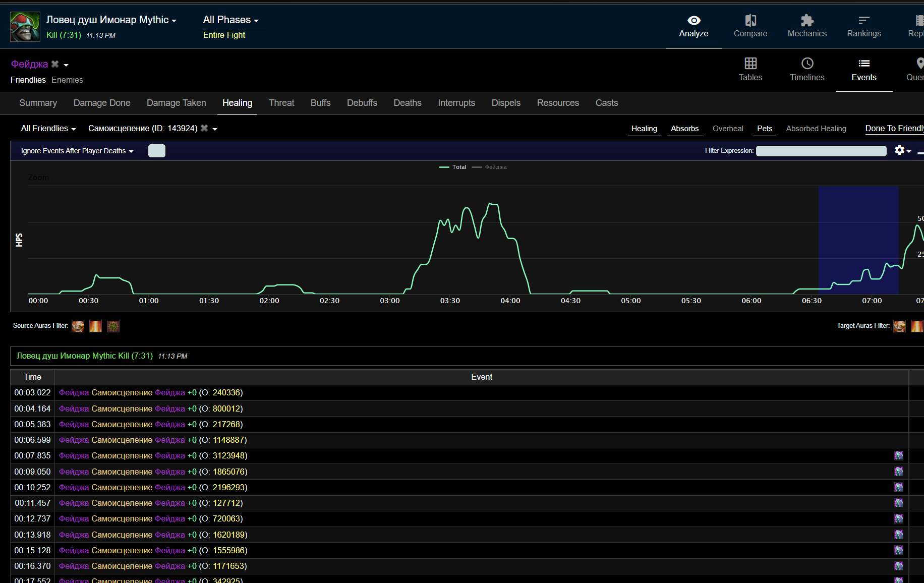This screenshot has height=583, width=924.
Task: Open the Rankings icon
Action: point(863,21)
